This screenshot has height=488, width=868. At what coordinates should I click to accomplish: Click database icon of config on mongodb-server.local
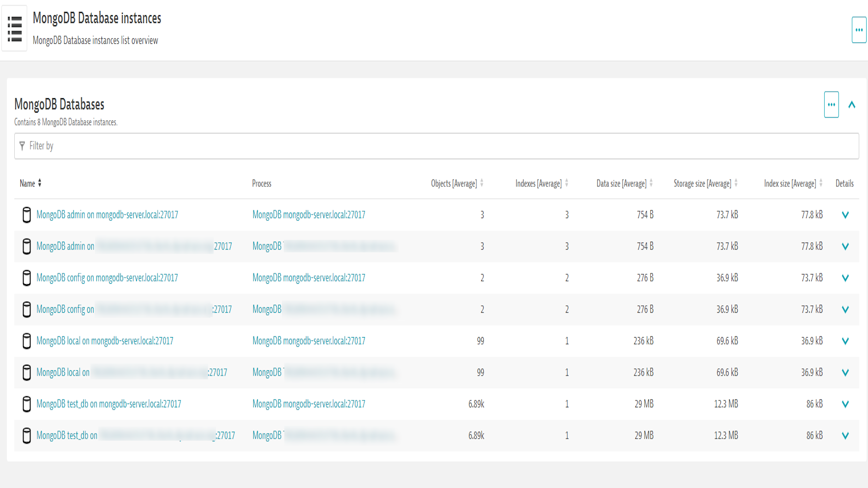(x=27, y=278)
